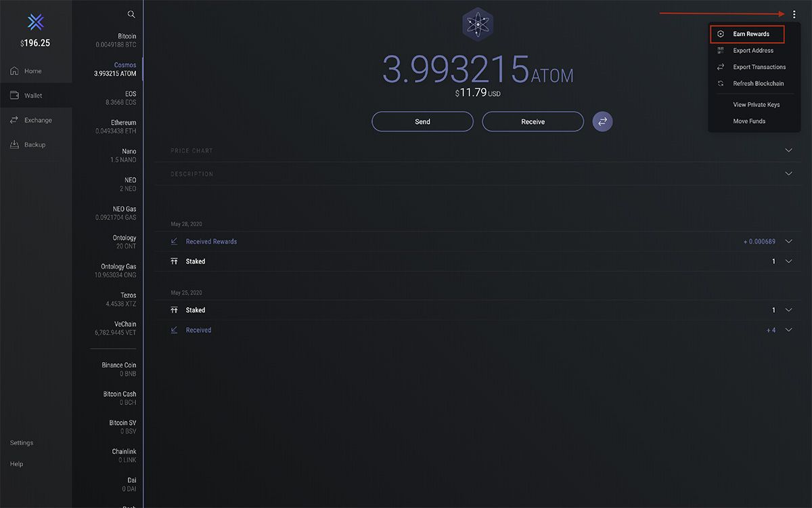Viewport: 812px width, 508px height.
Task: Click the Home house icon
Action: tap(14, 70)
